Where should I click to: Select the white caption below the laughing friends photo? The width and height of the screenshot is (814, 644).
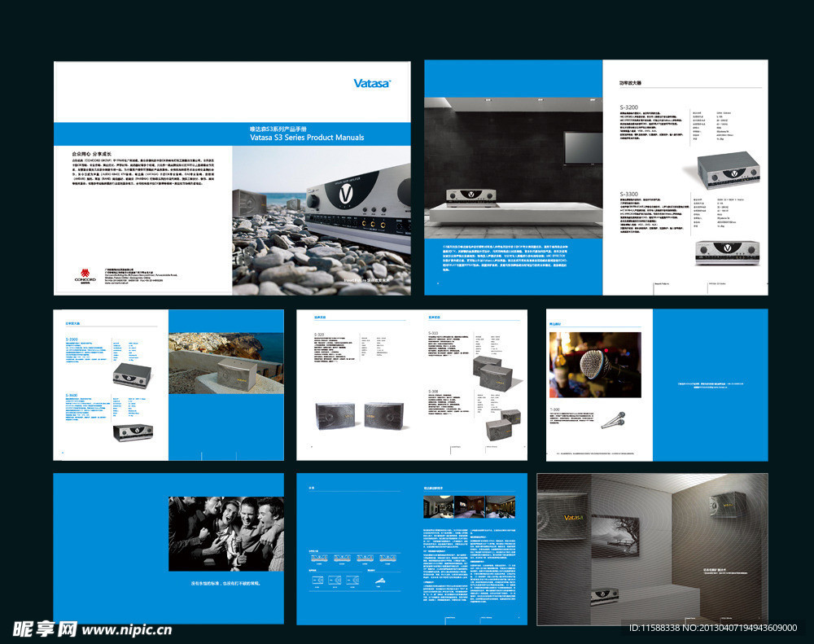225,583
